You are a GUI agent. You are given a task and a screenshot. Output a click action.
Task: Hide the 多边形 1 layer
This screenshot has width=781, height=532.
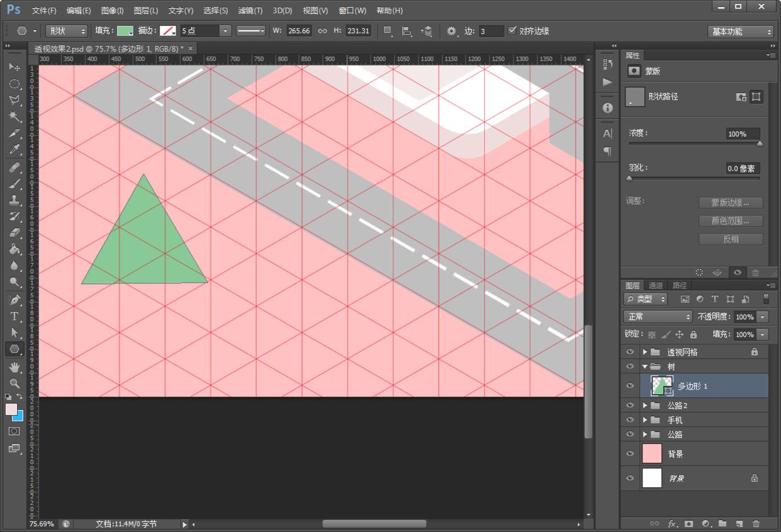(630, 386)
